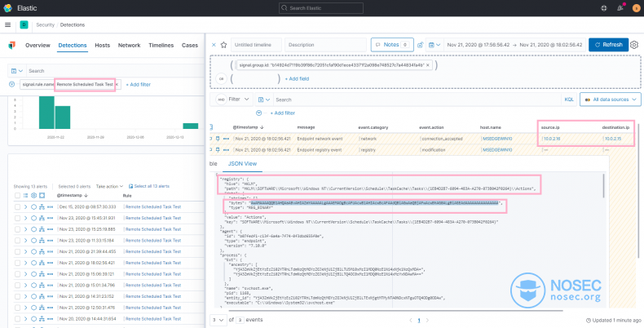Open the date quick-select calendar dropdown
This screenshot has width=644, height=328.
coord(434,45)
